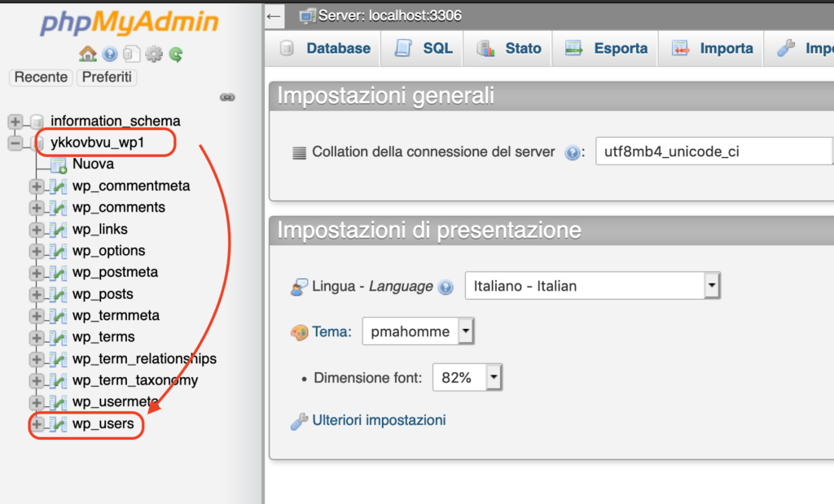Screen dimensions: 834x504
Task: Click the Recente button
Action: click(41, 77)
